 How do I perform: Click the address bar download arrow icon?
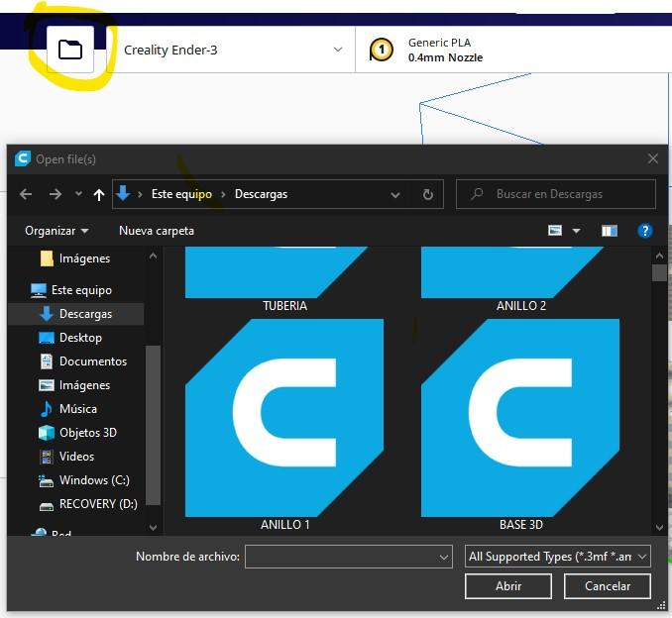click(x=123, y=193)
